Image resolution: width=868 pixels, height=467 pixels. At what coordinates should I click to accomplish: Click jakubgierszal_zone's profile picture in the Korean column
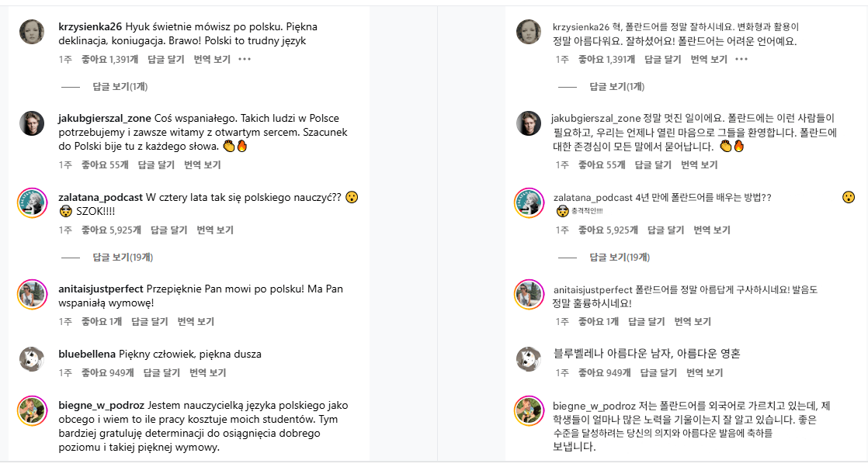pyautogui.click(x=528, y=123)
